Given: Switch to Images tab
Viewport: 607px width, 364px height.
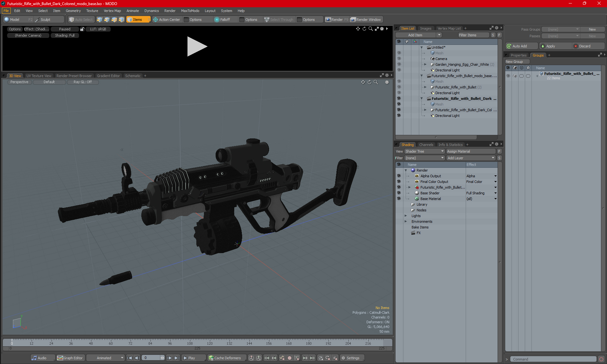Looking at the screenshot, I should coord(426,28).
